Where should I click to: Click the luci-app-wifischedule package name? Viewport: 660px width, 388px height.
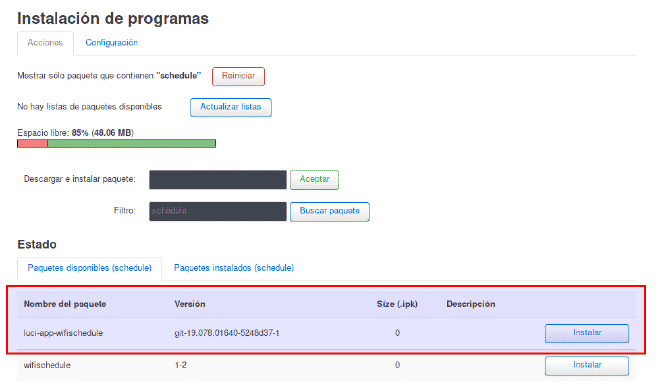pyautogui.click(x=63, y=333)
